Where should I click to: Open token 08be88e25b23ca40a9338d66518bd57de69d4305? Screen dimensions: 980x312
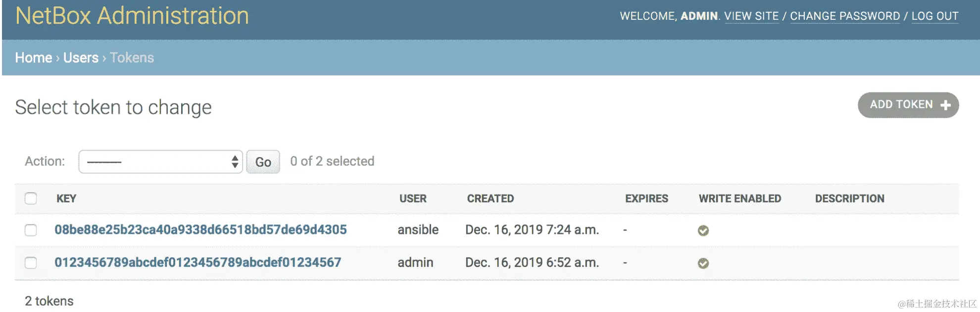200,229
